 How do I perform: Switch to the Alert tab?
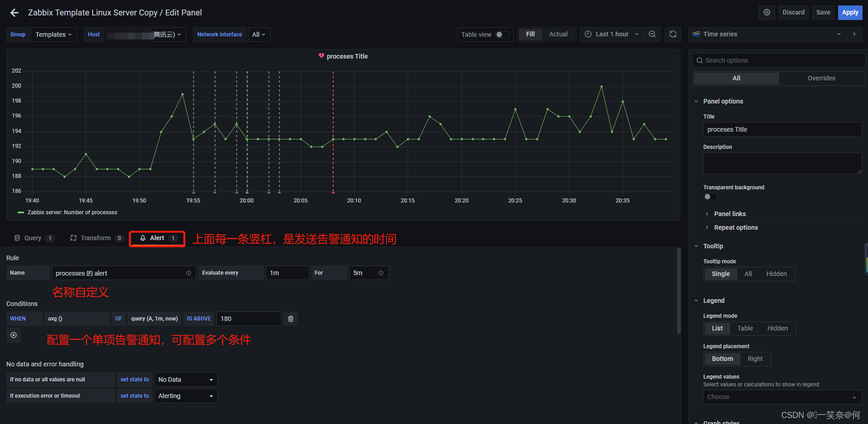click(157, 238)
